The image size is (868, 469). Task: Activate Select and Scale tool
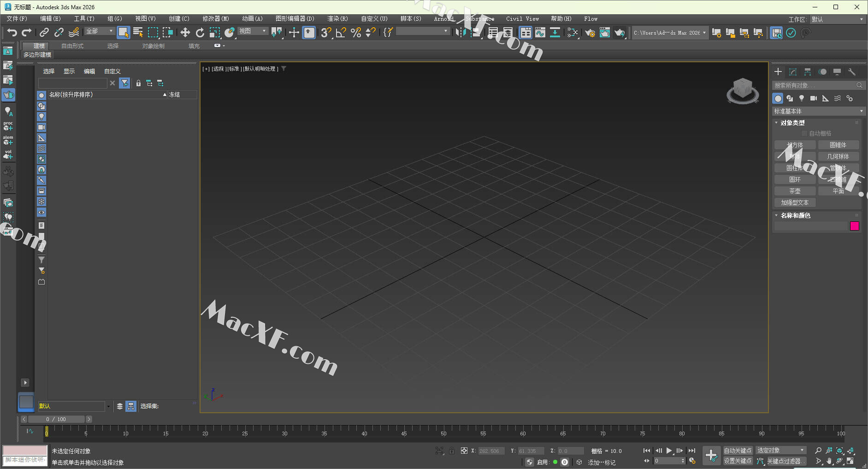point(215,32)
